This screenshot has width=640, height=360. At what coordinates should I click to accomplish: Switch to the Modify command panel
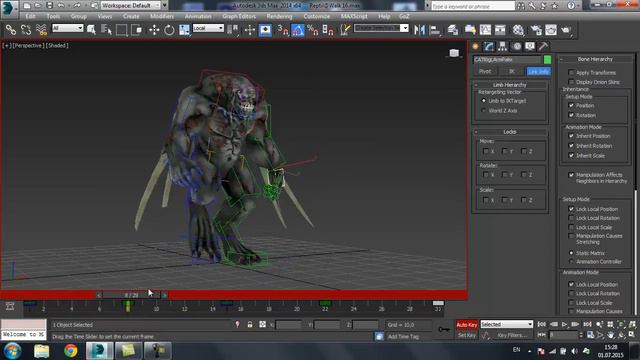pos(489,47)
